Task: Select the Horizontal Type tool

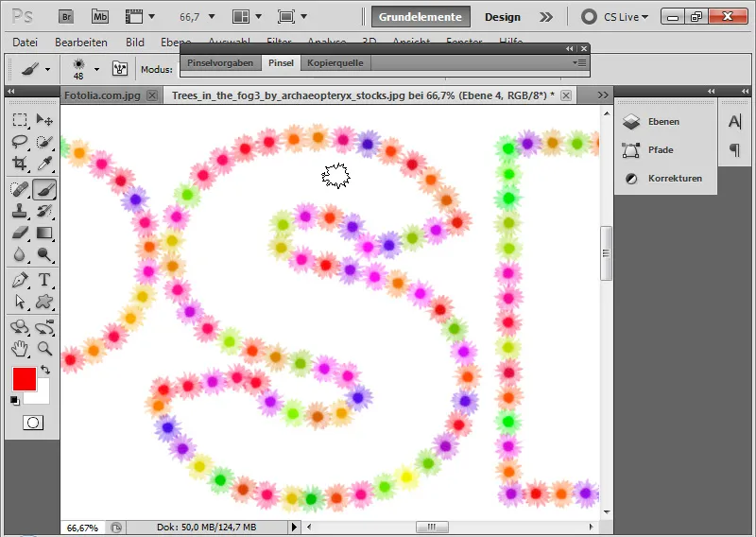Action: pyautogui.click(x=44, y=280)
